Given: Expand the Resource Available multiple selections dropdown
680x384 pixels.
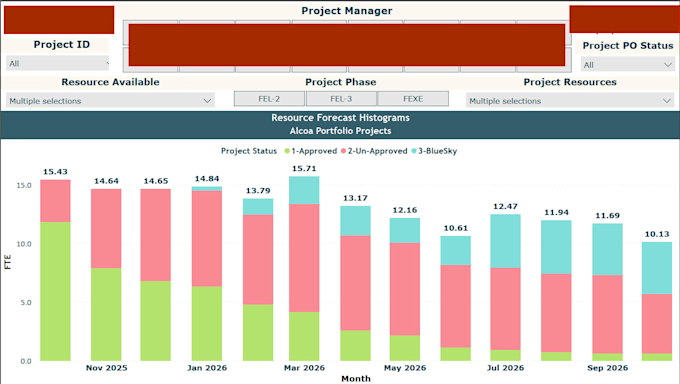Looking at the screenshot, I should [110, 101].
